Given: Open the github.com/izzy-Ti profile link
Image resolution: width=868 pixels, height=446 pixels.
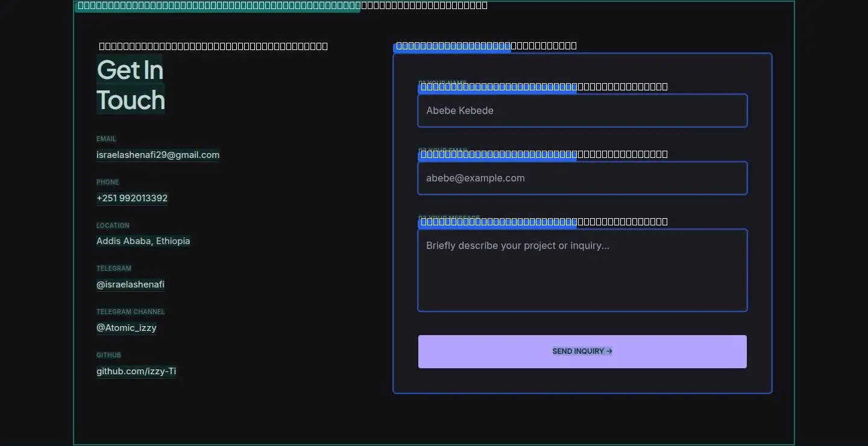Looking at the screenshot, I should click(x=136, y=371).
